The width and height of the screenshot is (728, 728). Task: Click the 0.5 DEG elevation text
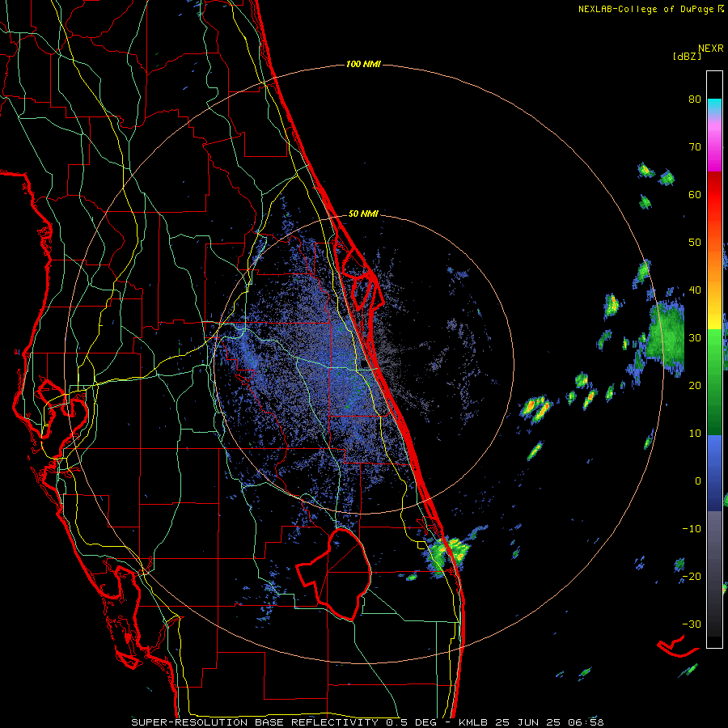coord(414,722)
